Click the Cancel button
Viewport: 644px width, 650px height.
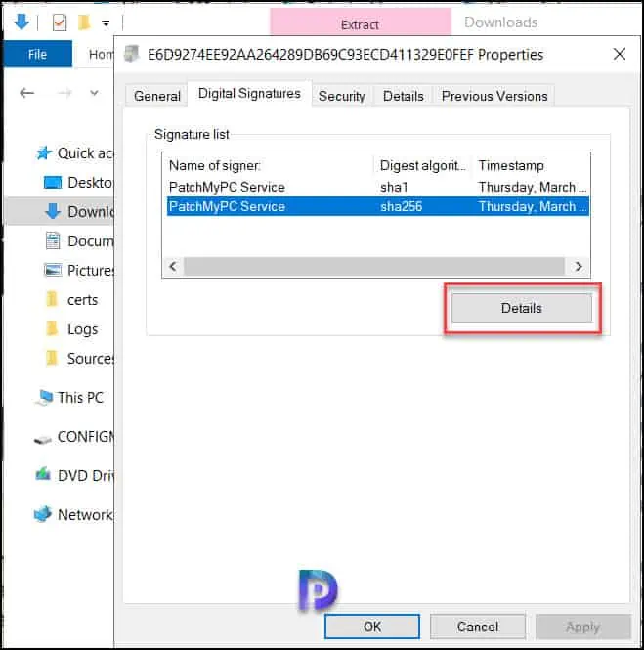click(478, 627)
